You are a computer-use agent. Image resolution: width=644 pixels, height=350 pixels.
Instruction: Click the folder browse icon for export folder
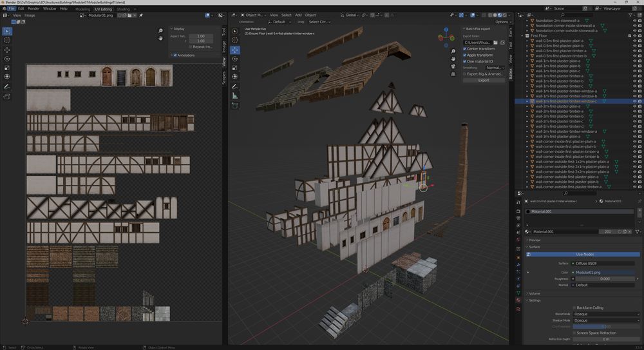coord(495,42)
